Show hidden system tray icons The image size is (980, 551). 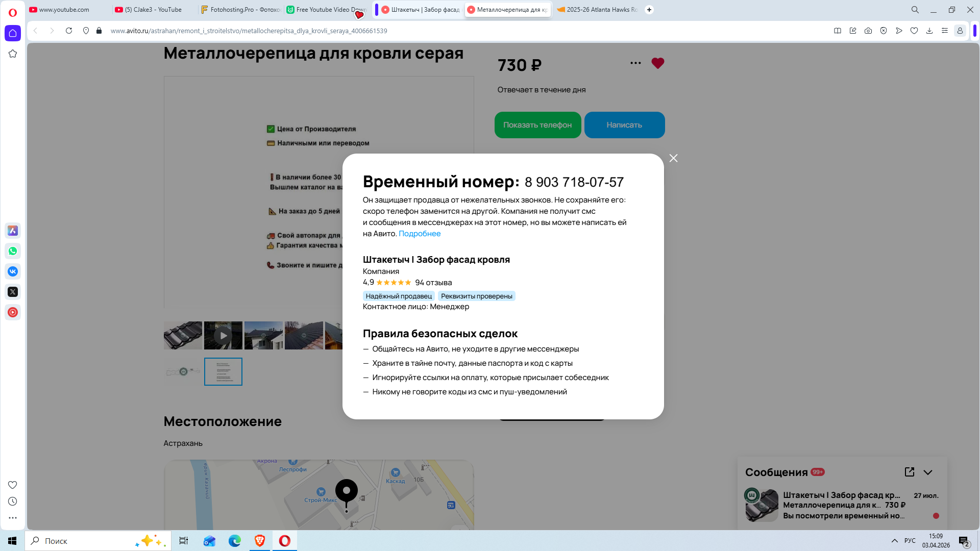pos(894,541)
